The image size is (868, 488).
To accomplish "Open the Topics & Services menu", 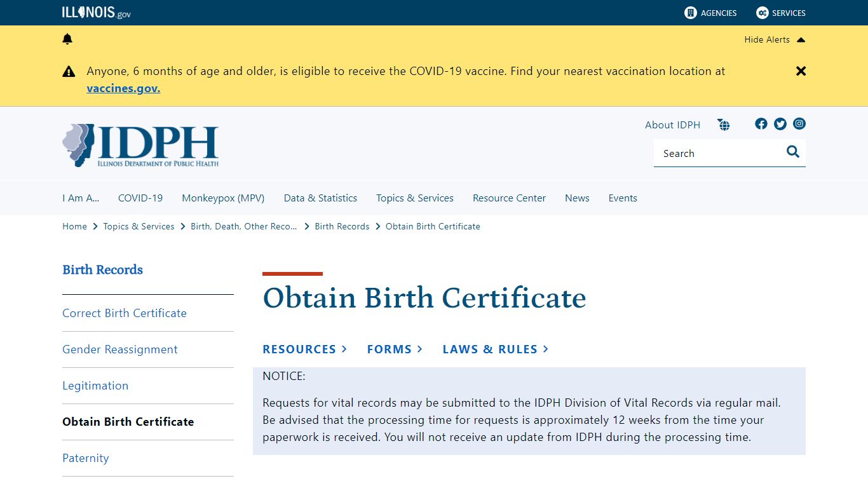I will [x=415, y=198].
